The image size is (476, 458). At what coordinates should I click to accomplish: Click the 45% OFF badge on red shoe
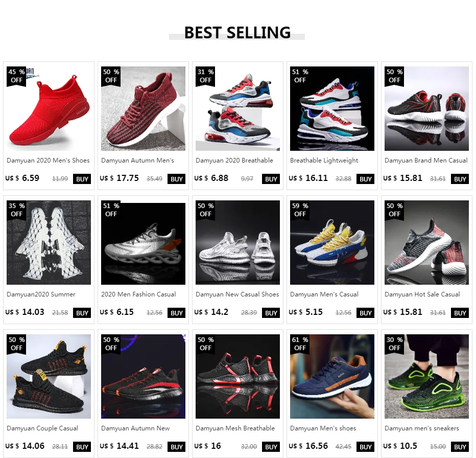click(16, 76)
